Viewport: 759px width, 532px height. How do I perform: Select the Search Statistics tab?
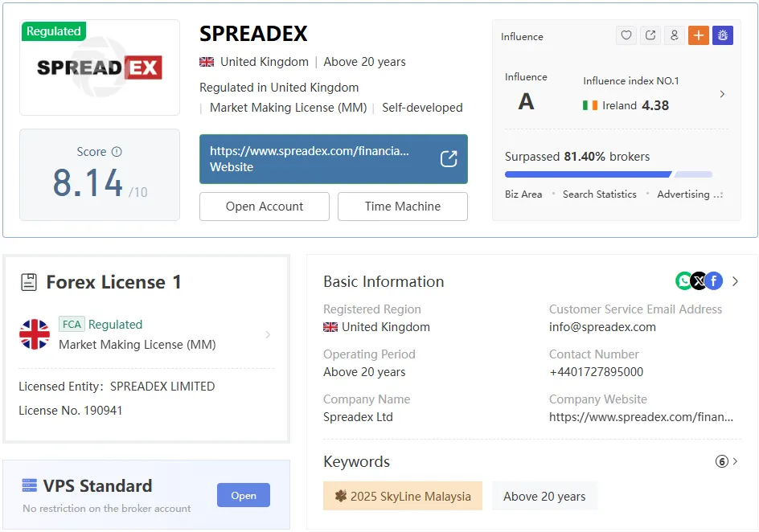599,194
